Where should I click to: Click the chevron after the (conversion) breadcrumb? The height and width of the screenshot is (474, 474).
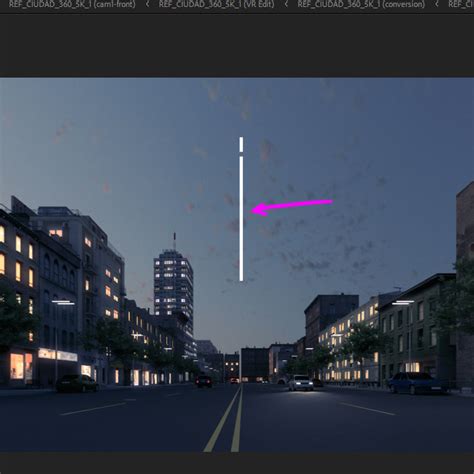437,4
